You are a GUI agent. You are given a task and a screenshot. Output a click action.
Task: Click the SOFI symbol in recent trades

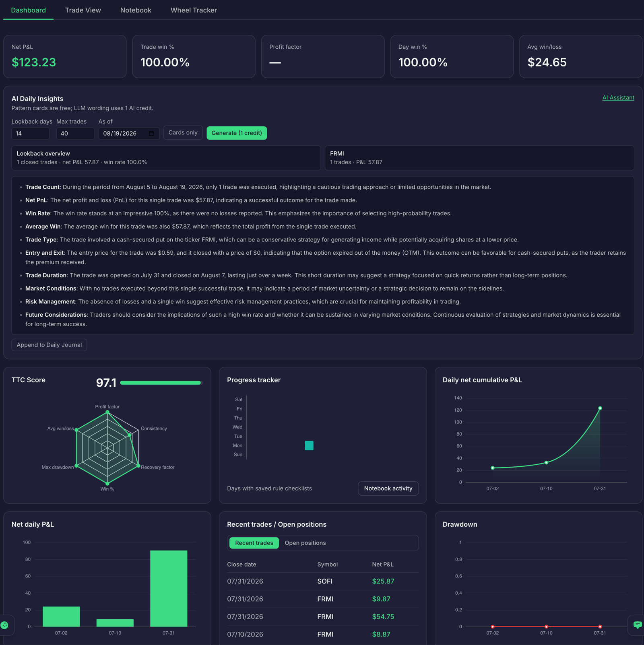pyautogui.click(x=325, y=581)
